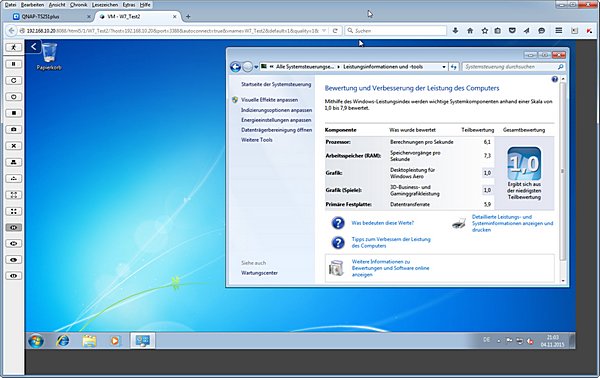Show bookmarks list icon in Firefox toolbar
The height and width of the screenshot is (378, 600).
(497, 31)
